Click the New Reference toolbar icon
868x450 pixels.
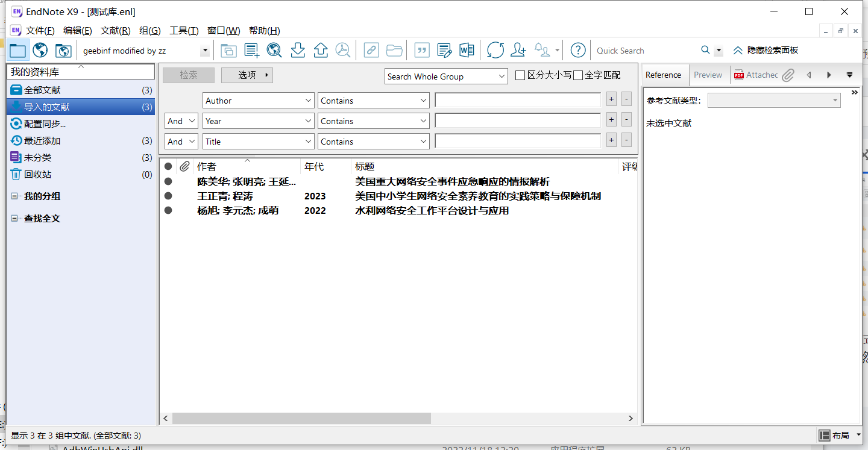tap(251, 51)
